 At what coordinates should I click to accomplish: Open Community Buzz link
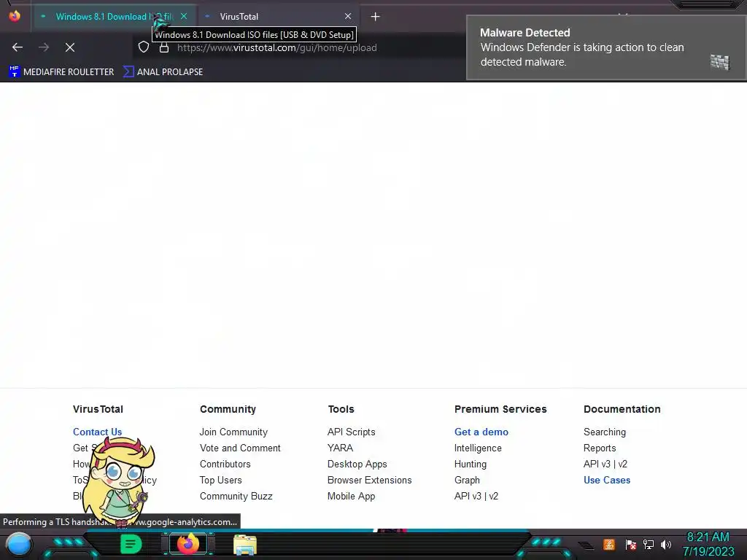pos(236,496)
